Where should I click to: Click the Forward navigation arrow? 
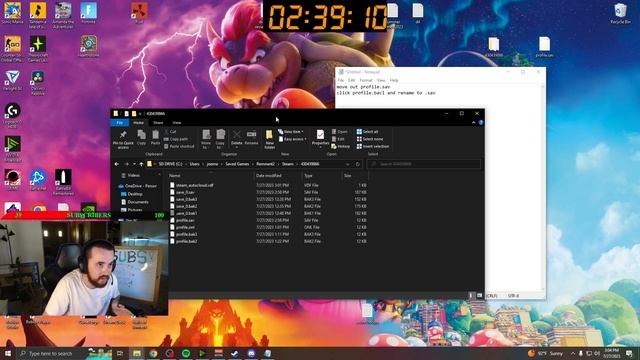pos(126,164)
